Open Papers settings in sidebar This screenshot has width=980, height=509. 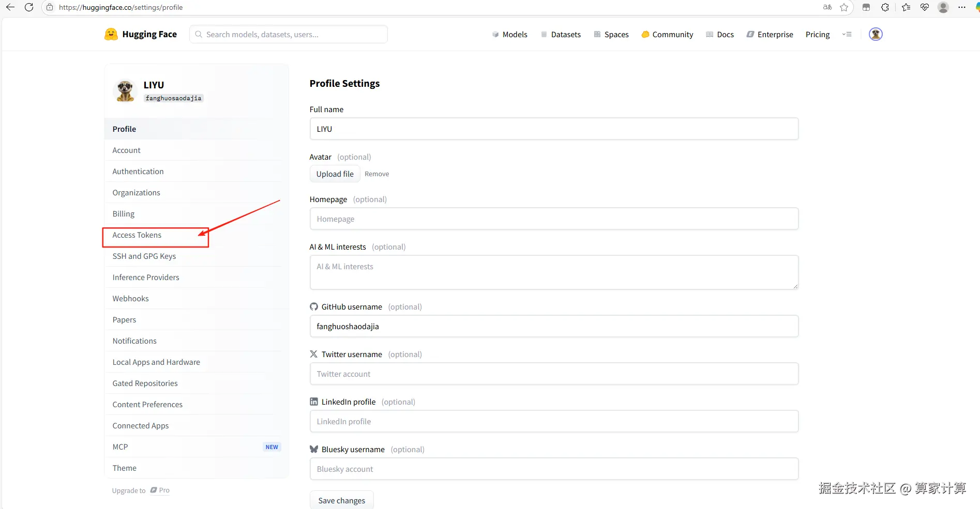click(197, 319)
